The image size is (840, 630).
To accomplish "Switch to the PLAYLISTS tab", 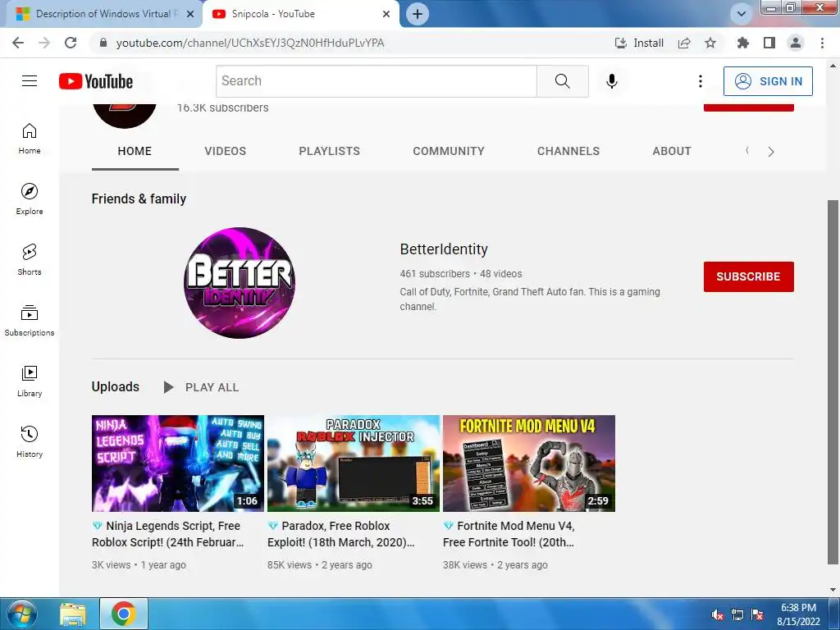I will point(330,151).
